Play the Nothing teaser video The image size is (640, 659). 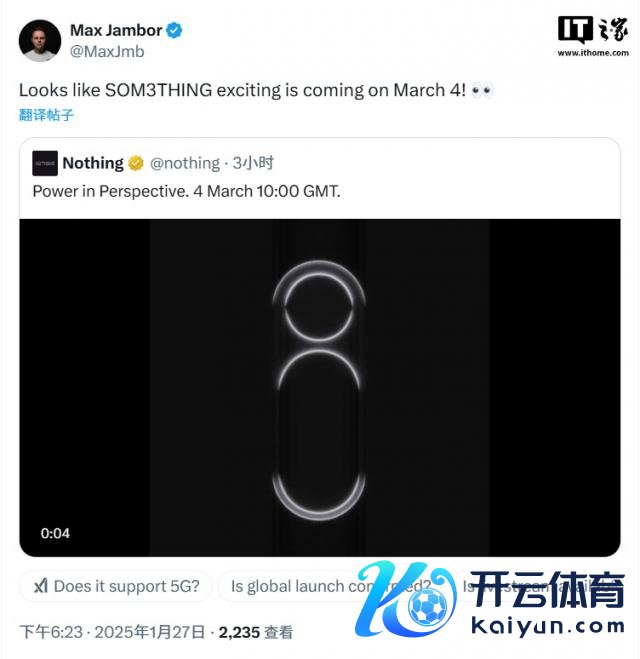[x=320, y=387]
